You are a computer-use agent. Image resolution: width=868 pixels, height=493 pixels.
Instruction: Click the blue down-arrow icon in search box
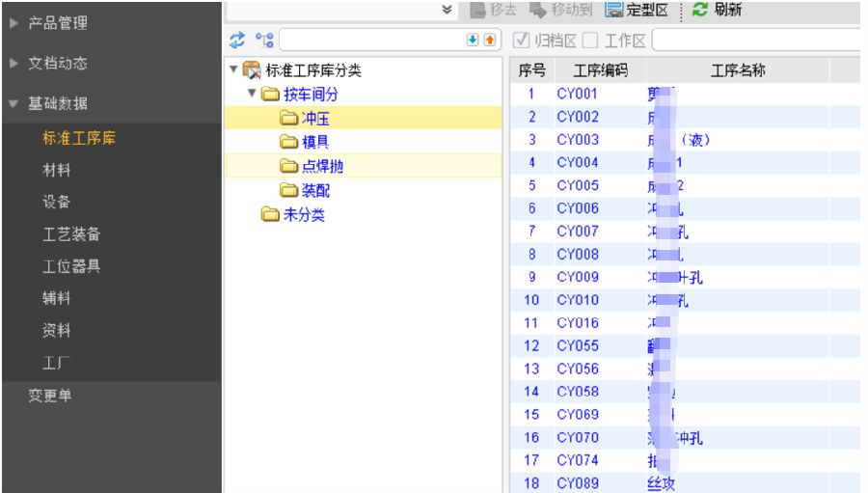click(473, 40)
